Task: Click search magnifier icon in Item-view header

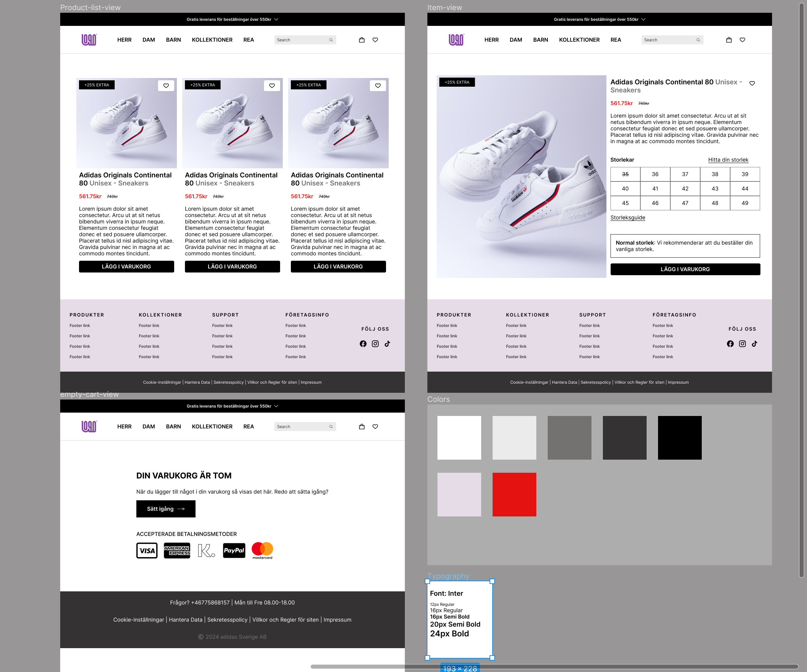Action: coord(698,40)
